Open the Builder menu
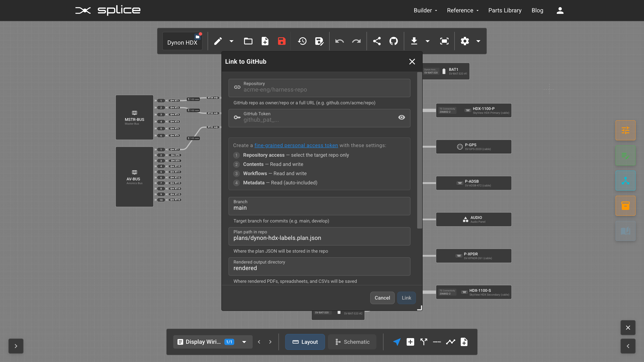 coord(425,10)
